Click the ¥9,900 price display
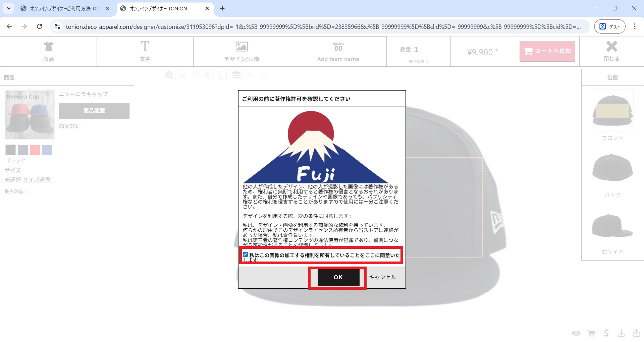644x342 pixels. point(482,52)
